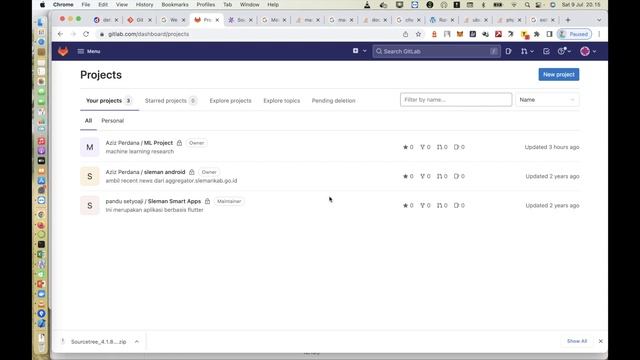640x360 pixels.
Task: Click ML Project merge requests count
Action: coord(442,147)
